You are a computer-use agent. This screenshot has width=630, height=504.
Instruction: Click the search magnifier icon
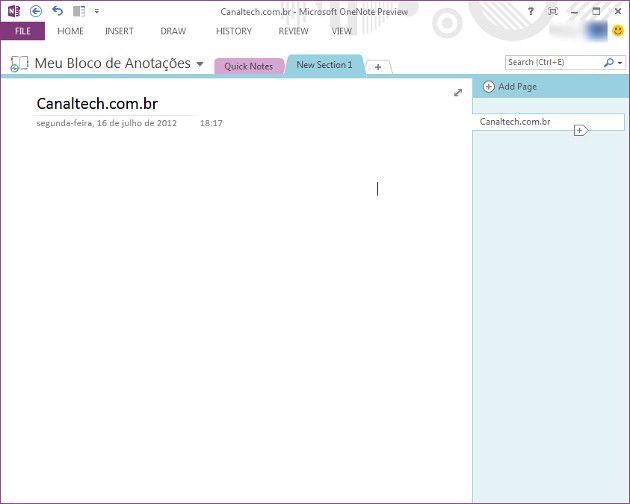609,62
